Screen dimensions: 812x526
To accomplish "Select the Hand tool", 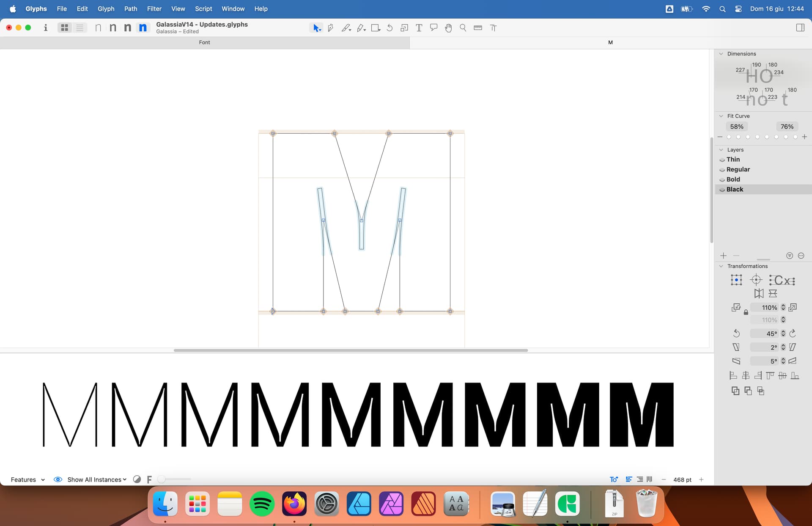I will tap(448, 28).
